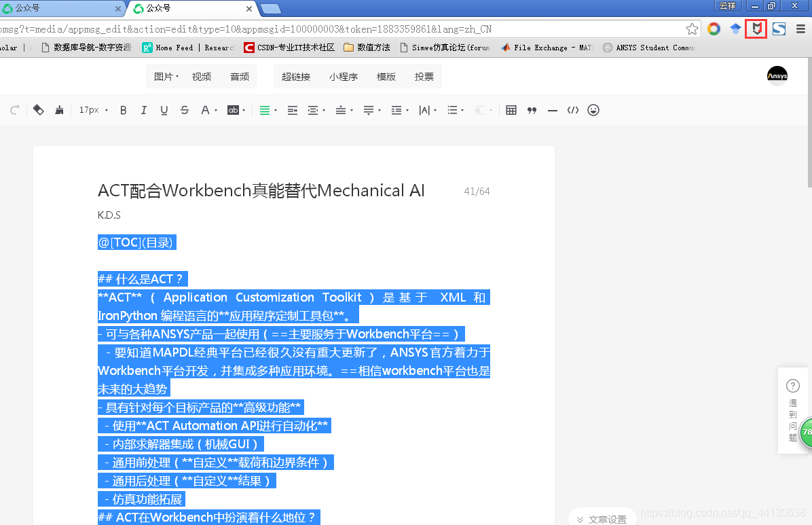Insert a 小程序 mini program

(x=344, y=77)
